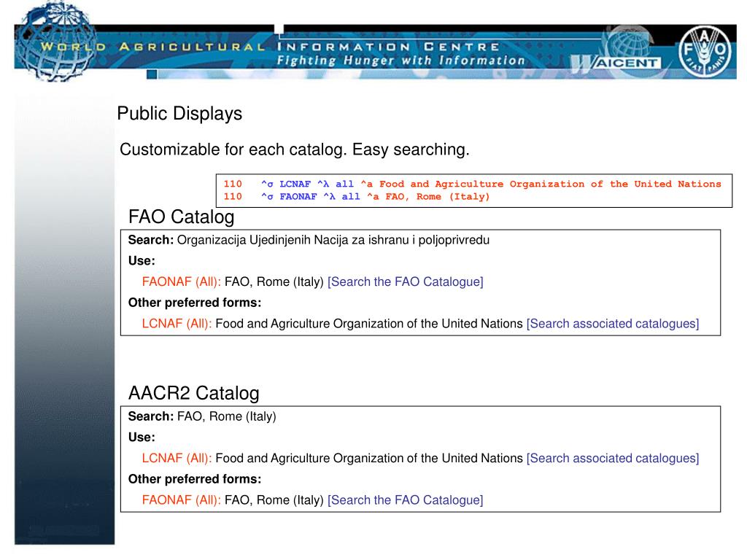Click the 110 FAONAF record line in code box
This screenshot has width=747, height=560.
(357, 197)
